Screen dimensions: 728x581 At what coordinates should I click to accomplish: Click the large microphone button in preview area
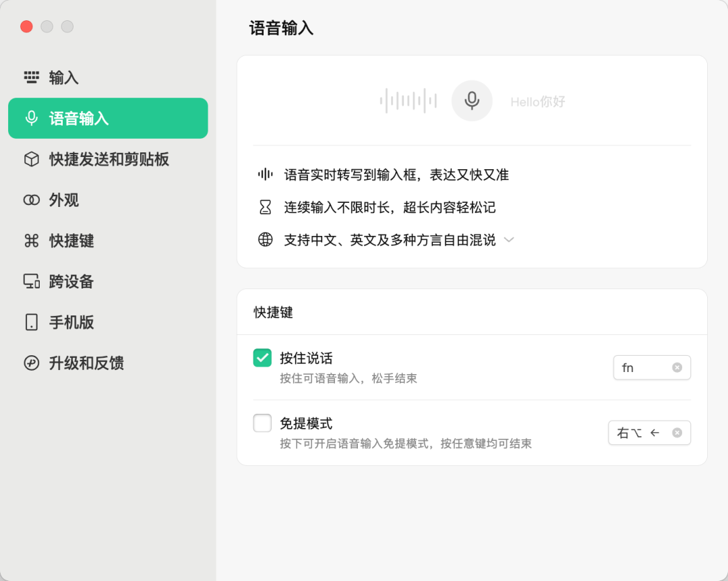pos(472,100)
